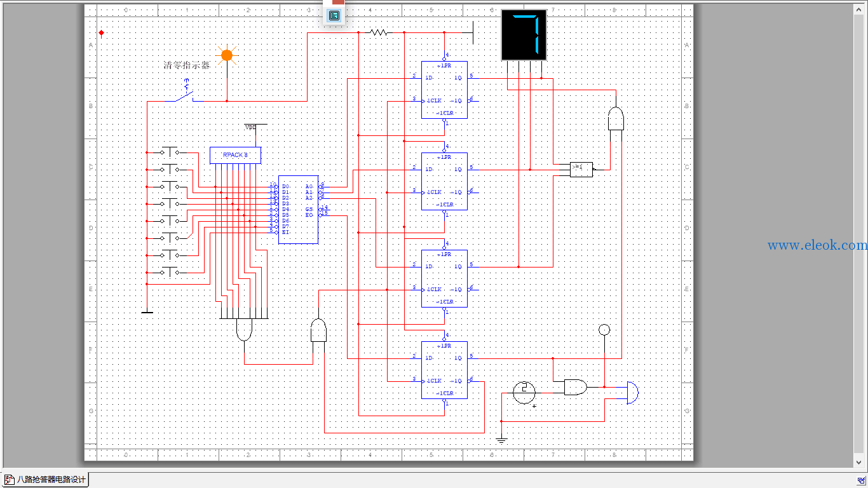
Task: Click the description box icon above the schematic
Action: pos(334,15)
